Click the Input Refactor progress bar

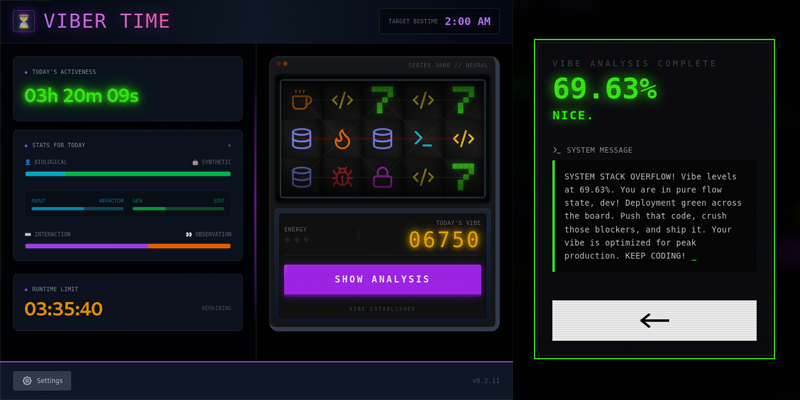coord(77,209)
